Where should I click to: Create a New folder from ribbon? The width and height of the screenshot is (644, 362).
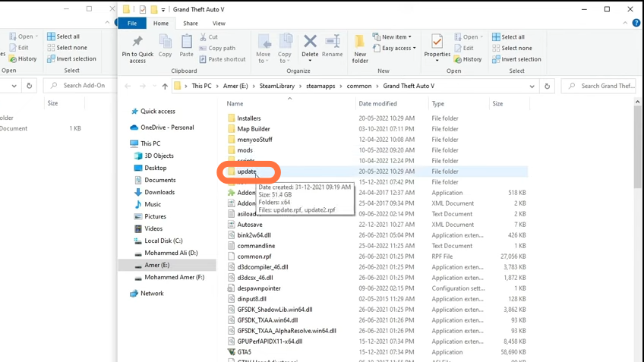pos(360,49)
